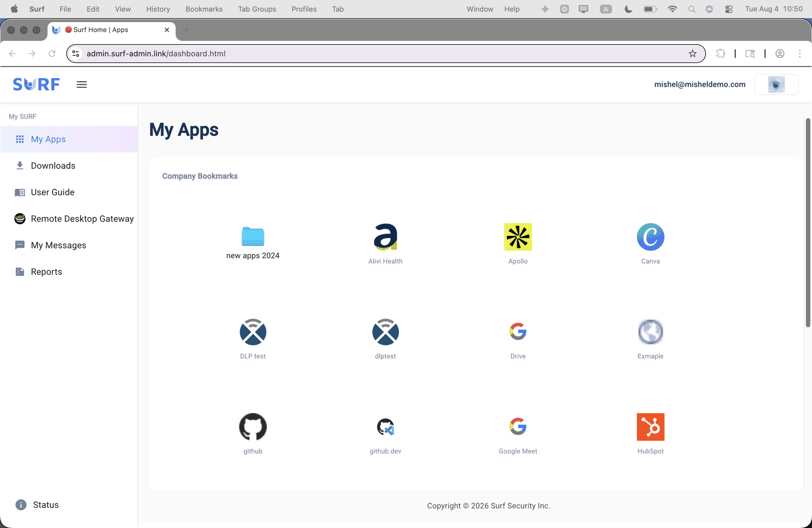
Task: Open the HubSpot app icon
Action: [x=651, y=427]
